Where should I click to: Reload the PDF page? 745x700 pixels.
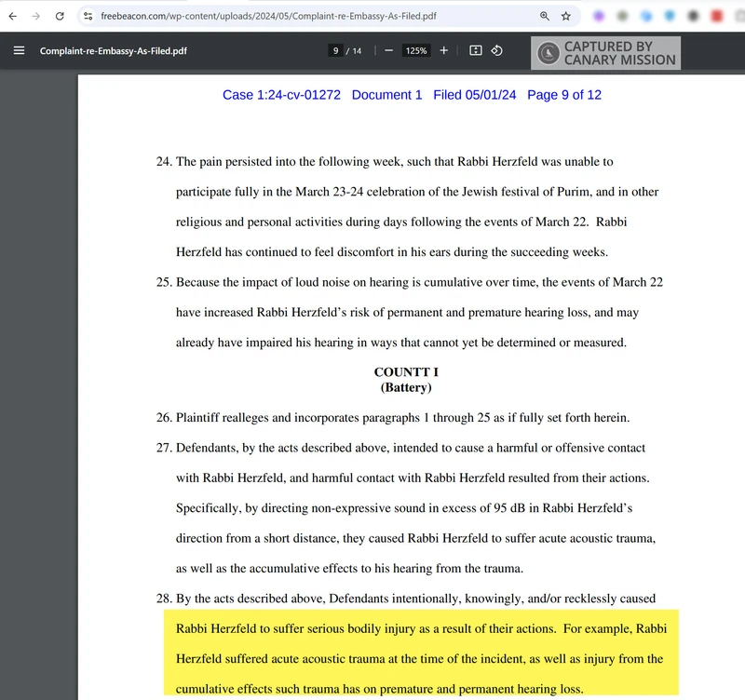pyautogui.click(x=60, y=16)
